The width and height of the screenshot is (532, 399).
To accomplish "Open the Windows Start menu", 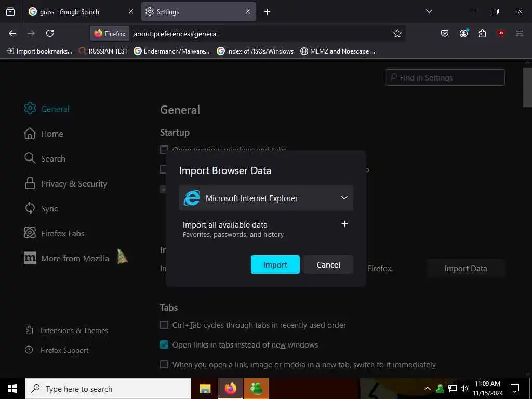I will [x=12, y=389].
